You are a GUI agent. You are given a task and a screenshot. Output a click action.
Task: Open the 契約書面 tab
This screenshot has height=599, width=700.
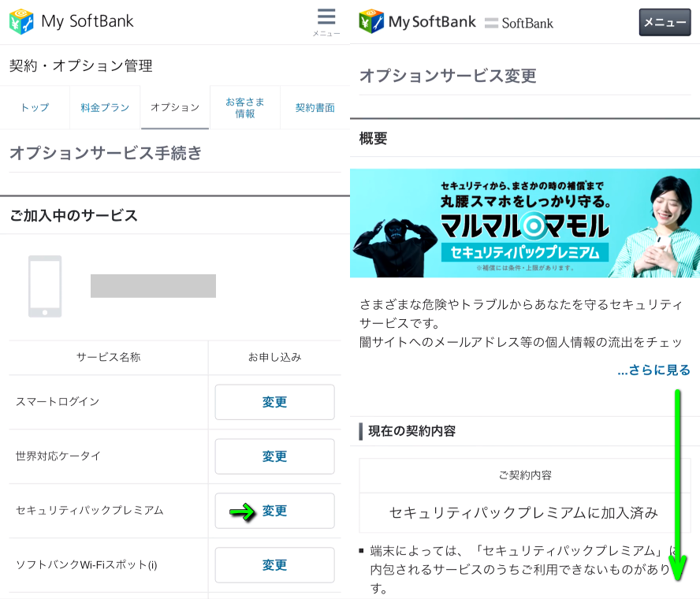point(315,107)
